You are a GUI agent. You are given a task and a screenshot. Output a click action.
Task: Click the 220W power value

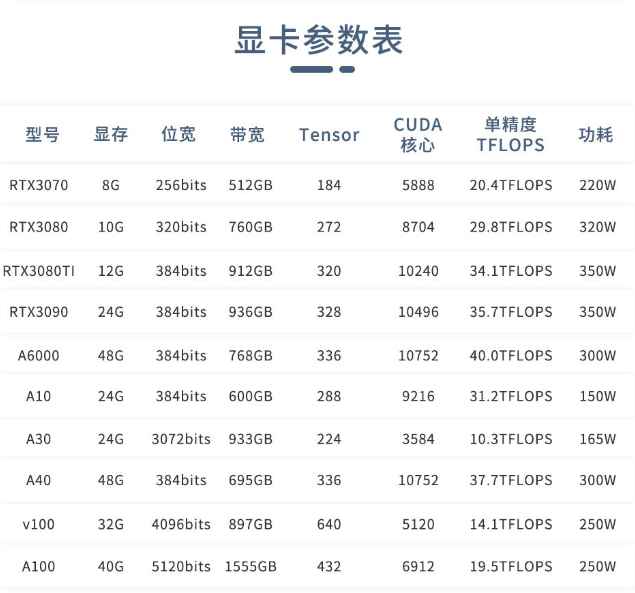pos(597,185)
